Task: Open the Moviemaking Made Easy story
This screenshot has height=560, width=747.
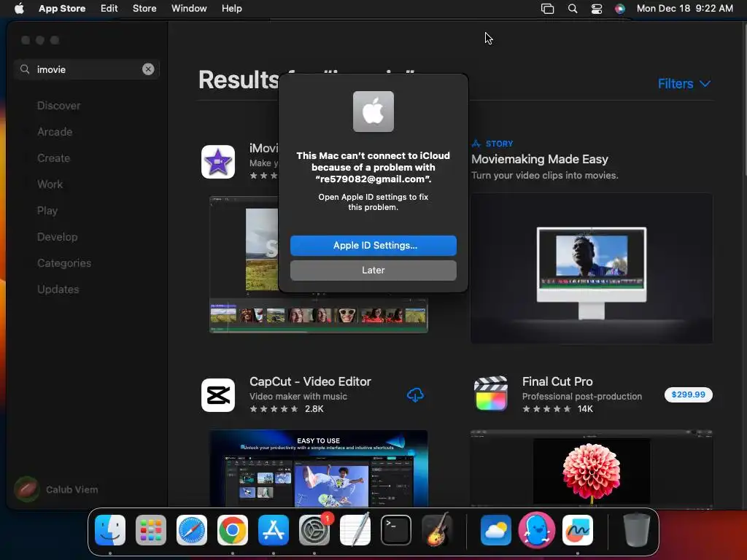Action: coord(540,159)
